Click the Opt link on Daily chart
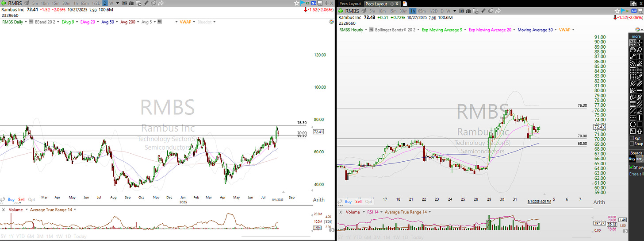Image resolution: width=644 pixels, height=241 pixels. point(32,200)
